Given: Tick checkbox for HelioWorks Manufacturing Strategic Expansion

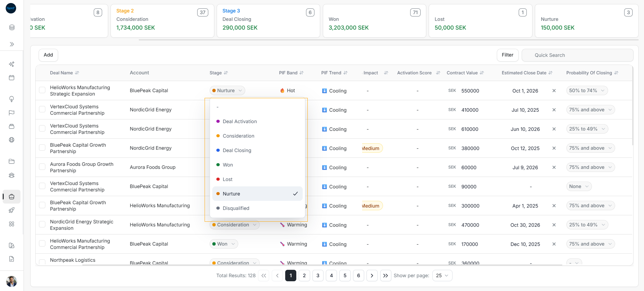Looking at the screenshot, I should click(x=42, y=90).
